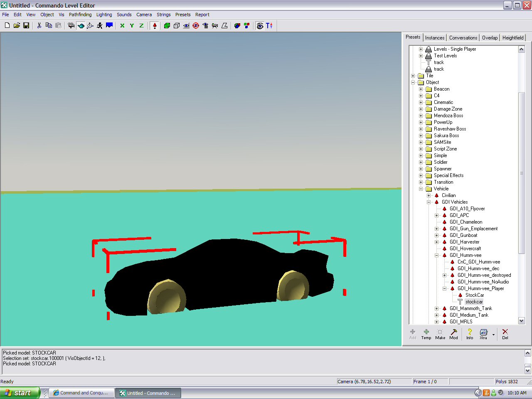Toggle the Y axis restriction
Screen dimensions: 532x399
(x=132, y=25)
